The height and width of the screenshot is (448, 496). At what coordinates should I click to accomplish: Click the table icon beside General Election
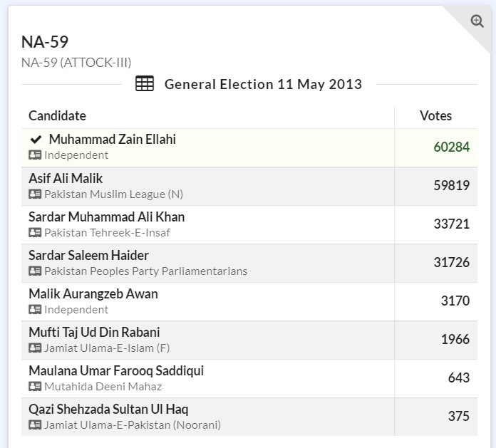coord(145,84)
